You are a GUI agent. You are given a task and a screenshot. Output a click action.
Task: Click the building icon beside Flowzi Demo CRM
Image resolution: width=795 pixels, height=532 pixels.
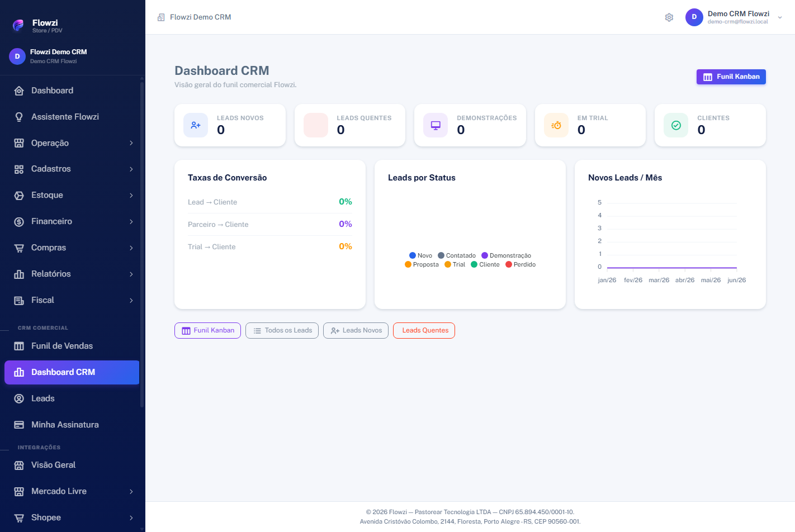point(161,17)
